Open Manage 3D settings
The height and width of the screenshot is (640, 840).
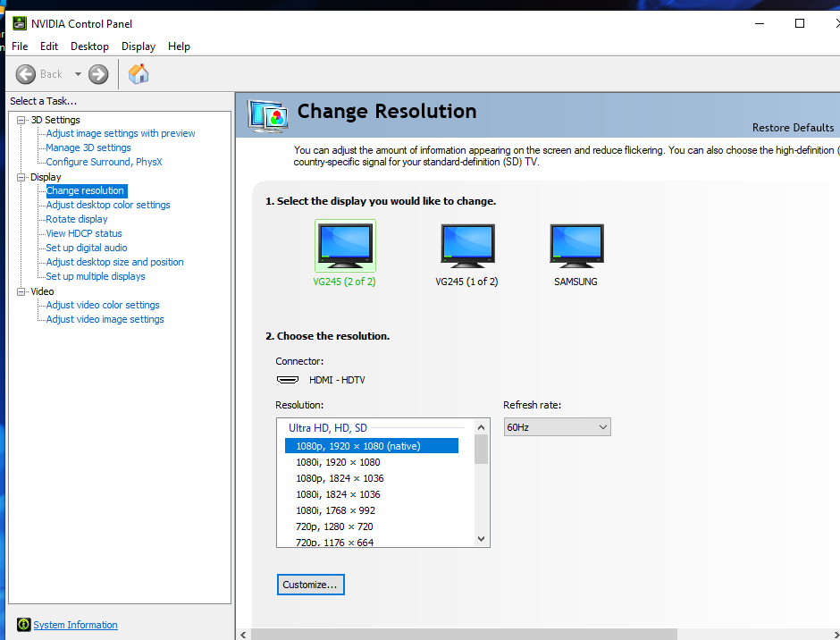point(88,147)
